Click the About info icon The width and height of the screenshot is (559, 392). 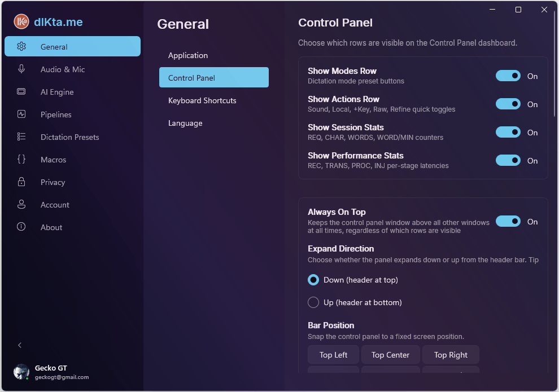coord(21,226)
